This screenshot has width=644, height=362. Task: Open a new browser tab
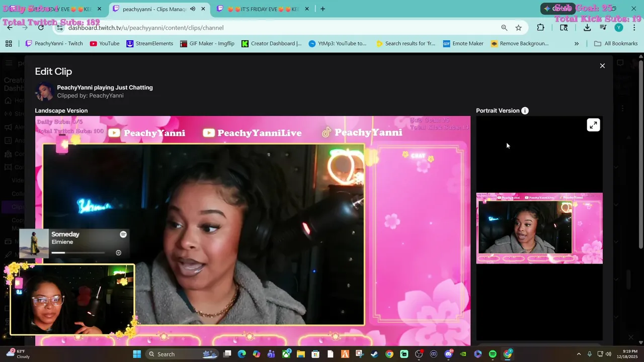point(323,9)
